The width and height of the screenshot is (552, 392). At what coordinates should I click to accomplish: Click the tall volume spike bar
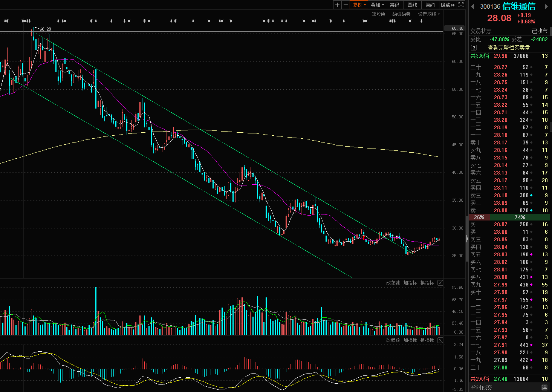tap(96, 311)
